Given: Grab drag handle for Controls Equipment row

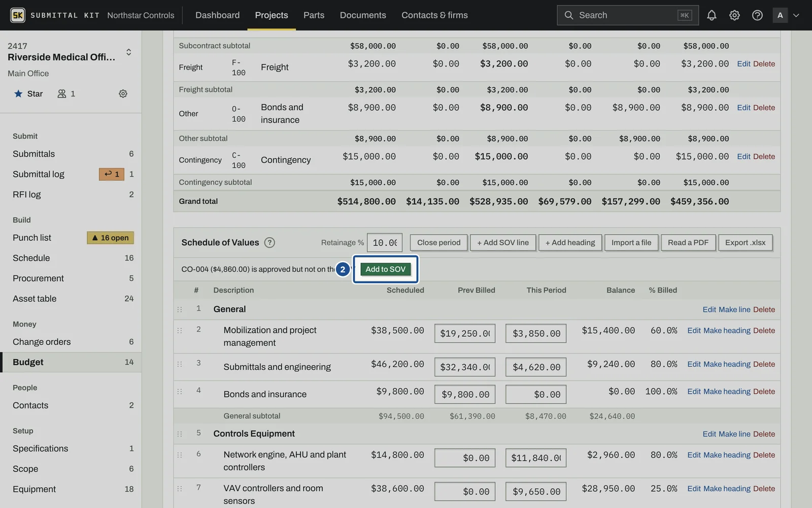Looking at the screenshot, I should pyautogui.click(x=180, y=434).
